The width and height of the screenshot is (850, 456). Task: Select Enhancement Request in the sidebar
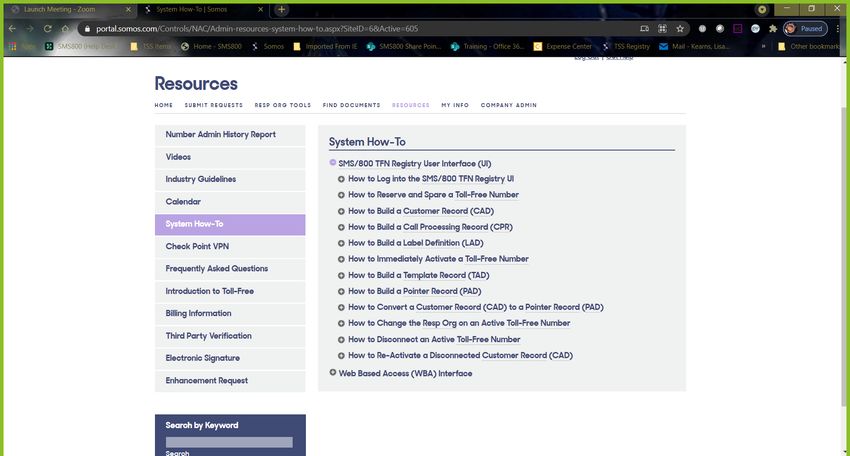point(230,381)
